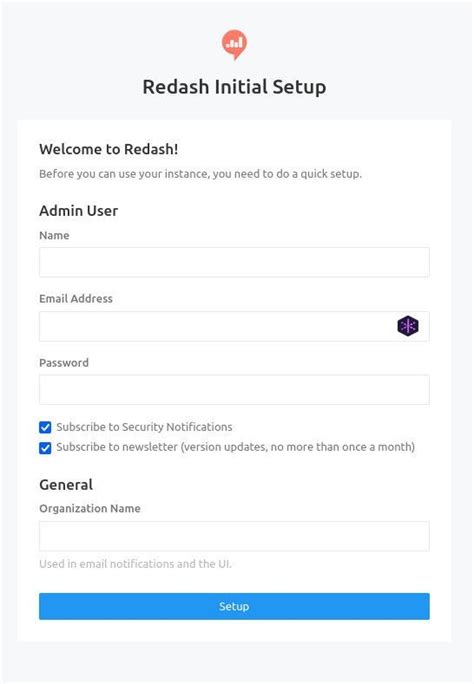
Task: Click the "Email Address" label text
Action: [x=76, y=298]
